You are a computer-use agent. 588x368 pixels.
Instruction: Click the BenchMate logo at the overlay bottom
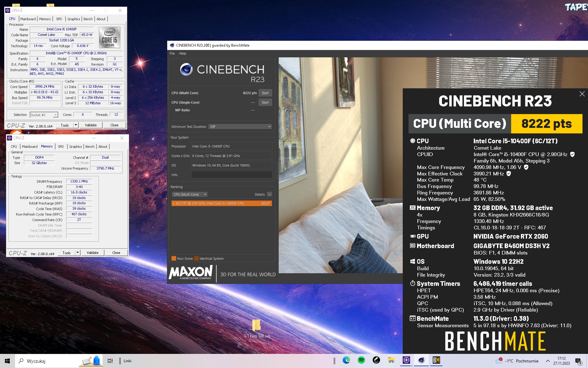point(495,341)
